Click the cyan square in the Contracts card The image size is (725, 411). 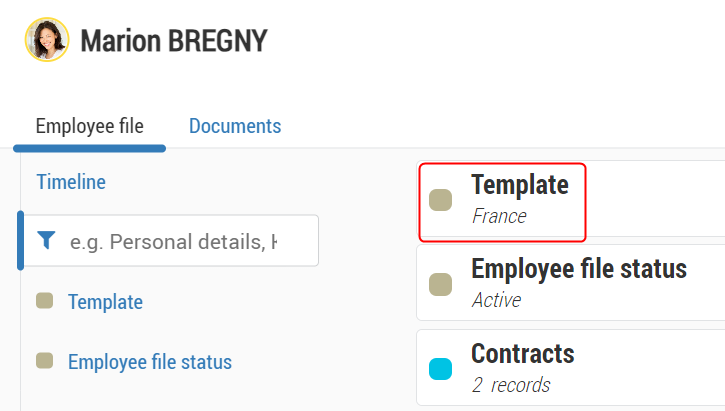click(x=441, y=369)
